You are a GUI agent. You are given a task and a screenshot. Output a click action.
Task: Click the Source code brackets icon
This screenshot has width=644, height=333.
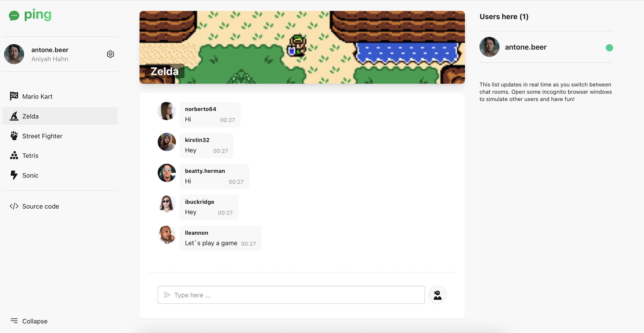[x=14, y=206]
